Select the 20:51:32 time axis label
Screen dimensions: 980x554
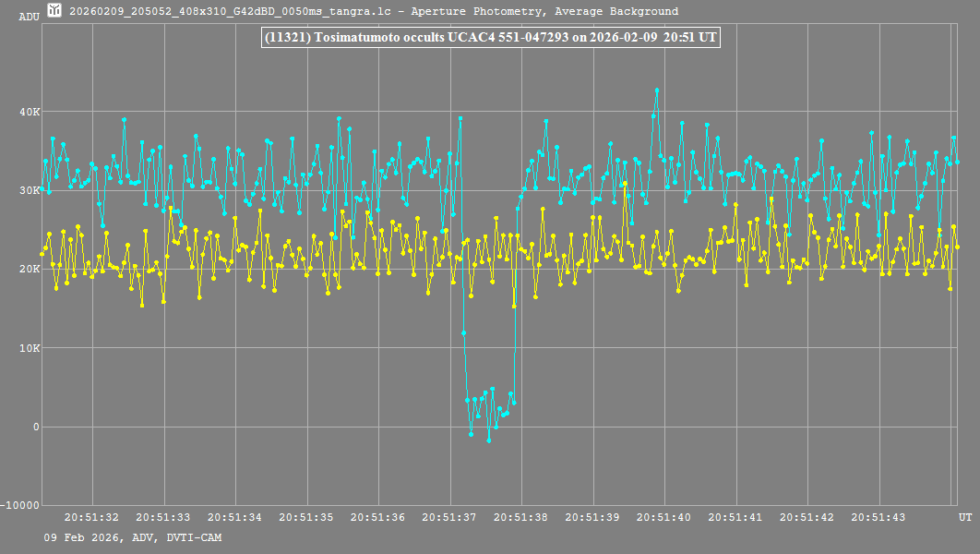click(93, 518)
